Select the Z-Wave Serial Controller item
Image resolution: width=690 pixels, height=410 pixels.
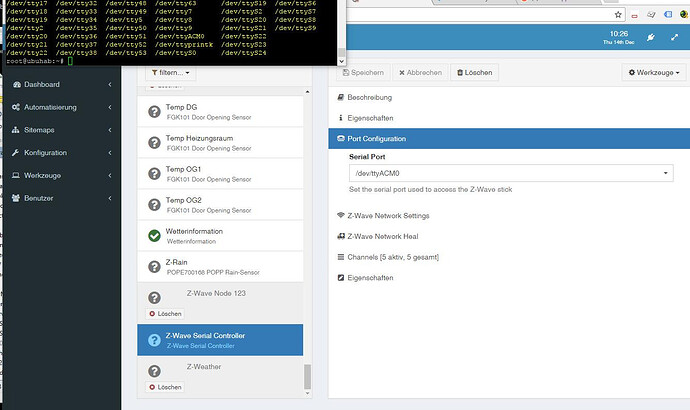point(220,340)
